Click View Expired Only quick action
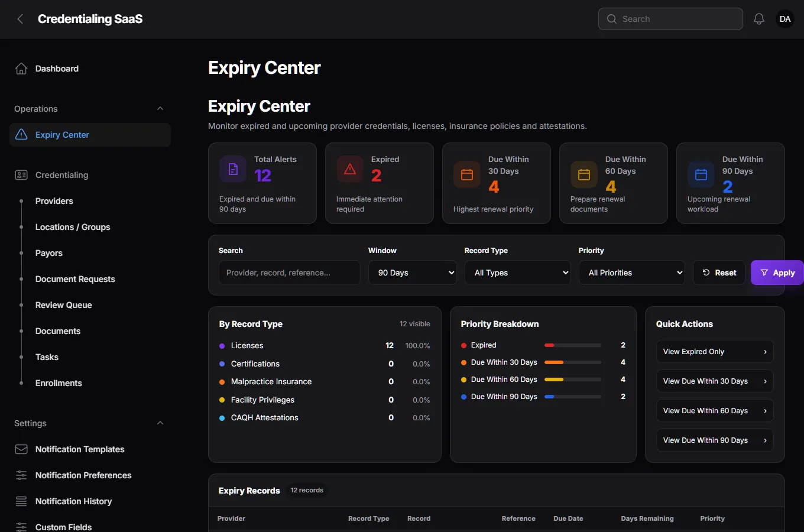Viewport: 804px width, 532px height. [x=715, y=352]
